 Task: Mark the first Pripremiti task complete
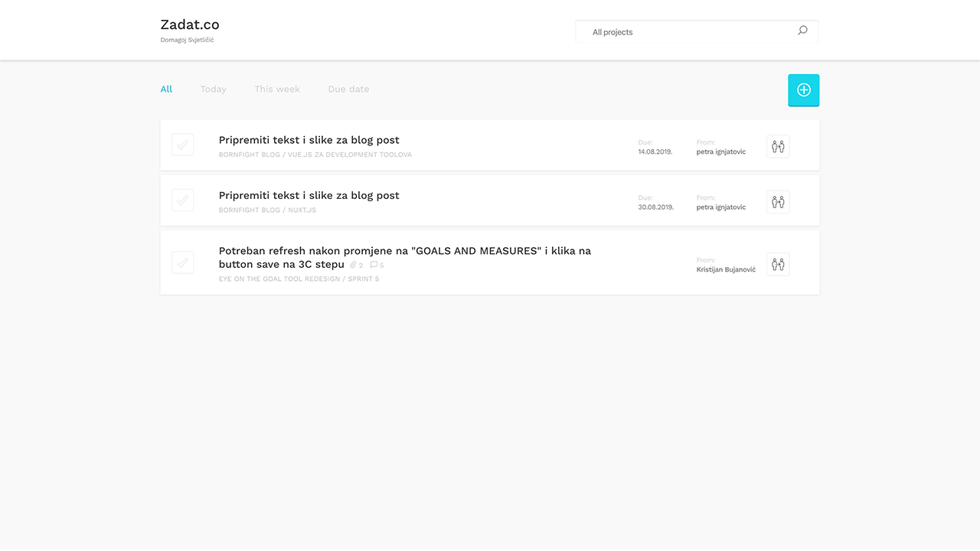coord(182,144)
